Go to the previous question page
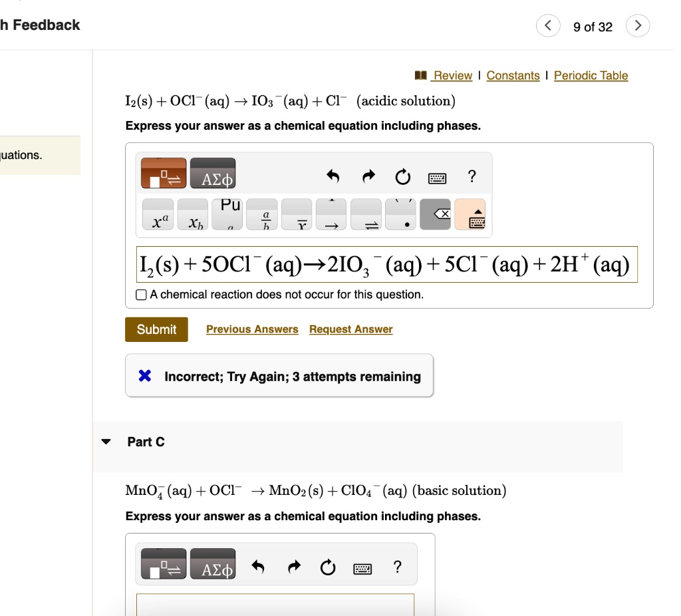The height and width of the screenshot is (616, 681). click(x=547, y=25)
